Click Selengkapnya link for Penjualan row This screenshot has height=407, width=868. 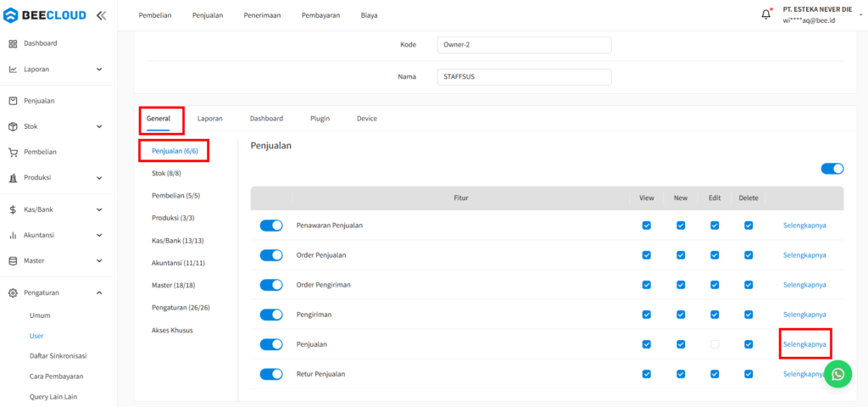(x=804, y=344)
